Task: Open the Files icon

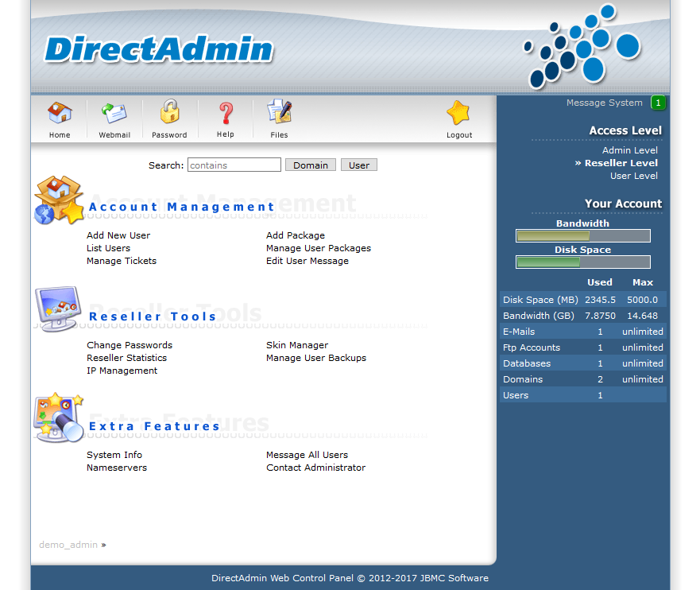Action: 280,111
